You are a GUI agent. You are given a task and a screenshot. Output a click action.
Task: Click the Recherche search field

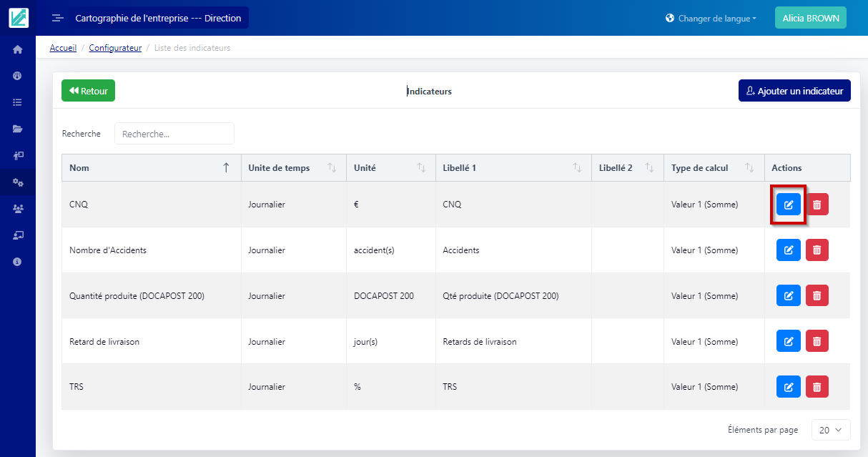tap(174, 134)
